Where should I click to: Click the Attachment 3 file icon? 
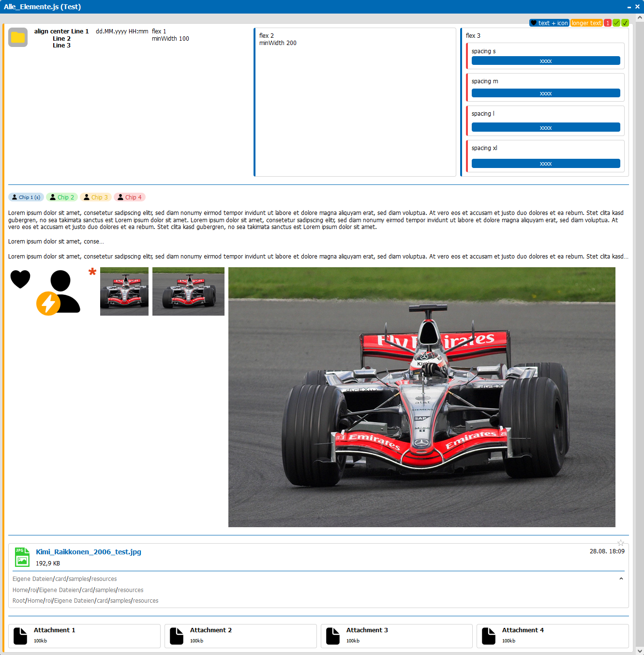coord(333,636)
